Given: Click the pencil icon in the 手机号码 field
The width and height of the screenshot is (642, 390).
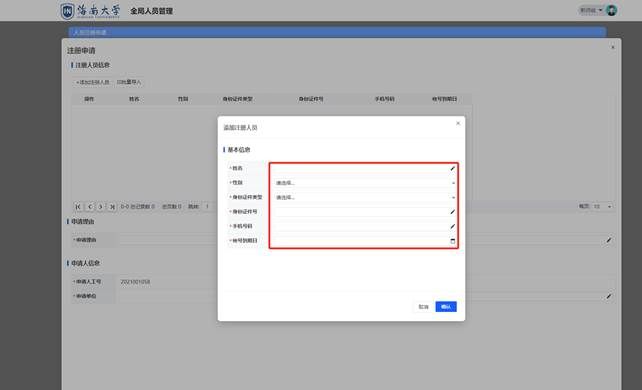Looking at the screenshot, I should point(452,226).
